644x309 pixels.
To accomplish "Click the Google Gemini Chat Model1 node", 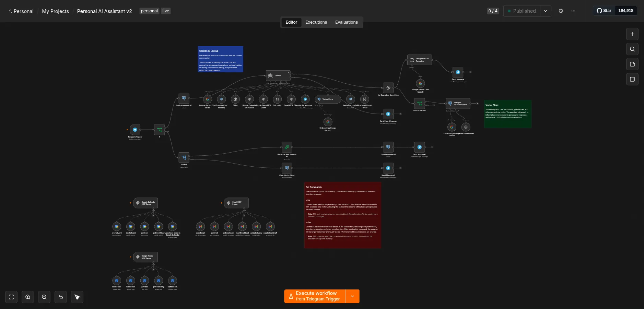I will point(420,83).
